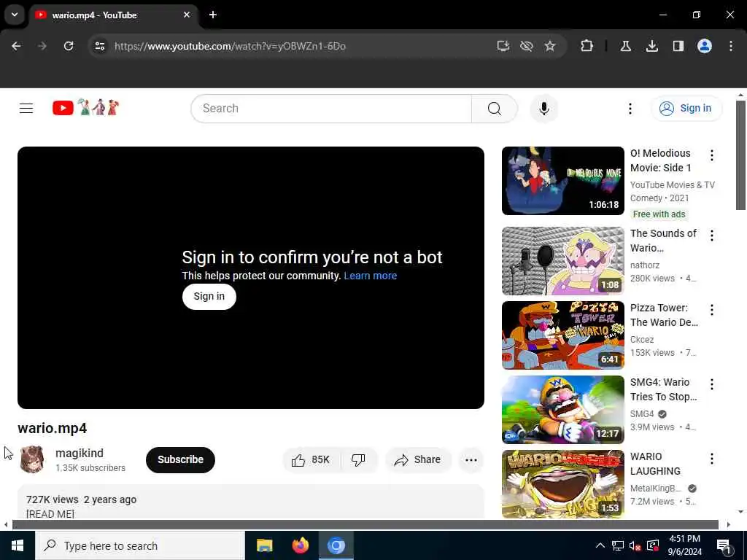Open Pizza Tower: The Wario thumbnail
The width and height of the screenshot is (747, 560).
pyautogui.click(x=562, y=335)
